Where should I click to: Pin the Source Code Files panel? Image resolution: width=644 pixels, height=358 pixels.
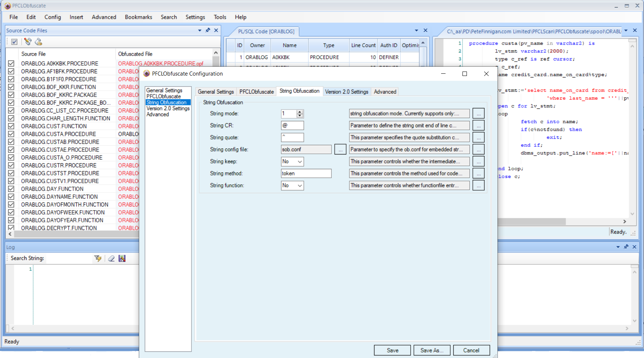click(x=208, y=30)
